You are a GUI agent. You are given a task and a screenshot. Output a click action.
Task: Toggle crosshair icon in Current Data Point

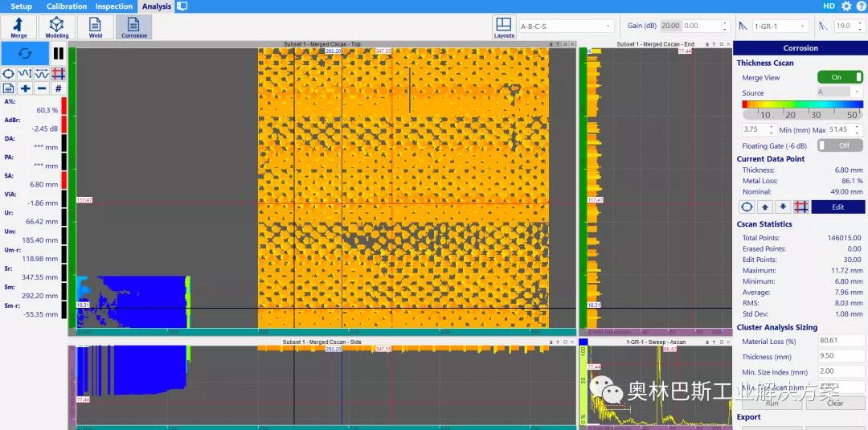800,207
